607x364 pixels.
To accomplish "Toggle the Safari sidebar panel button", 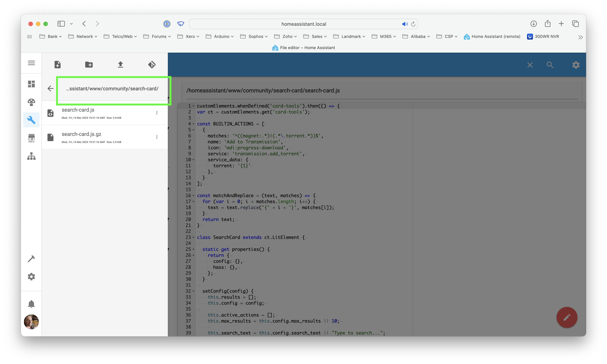I will (61, 24).
